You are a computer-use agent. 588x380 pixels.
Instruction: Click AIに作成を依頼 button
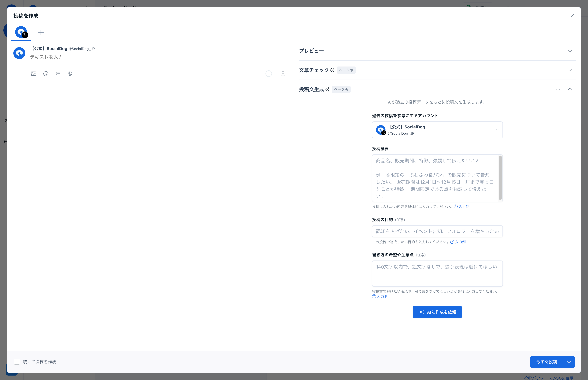pos(437,312)
